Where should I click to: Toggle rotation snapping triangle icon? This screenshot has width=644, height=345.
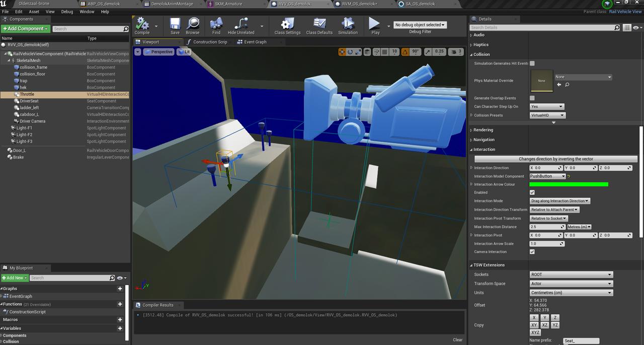(x=406, y=51)
